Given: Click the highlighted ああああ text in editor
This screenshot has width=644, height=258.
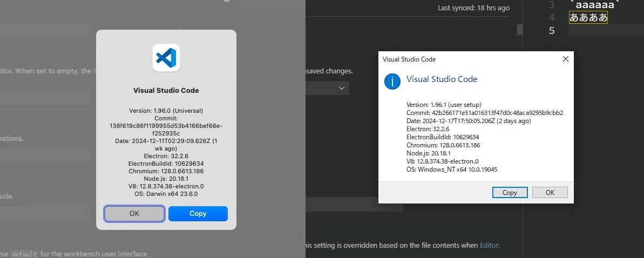Looking at the screenshot, I should tap(588, 17).
